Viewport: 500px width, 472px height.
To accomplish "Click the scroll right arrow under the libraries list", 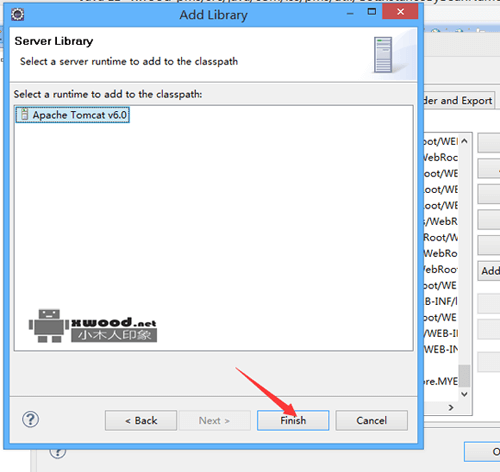I will (451, 407).
